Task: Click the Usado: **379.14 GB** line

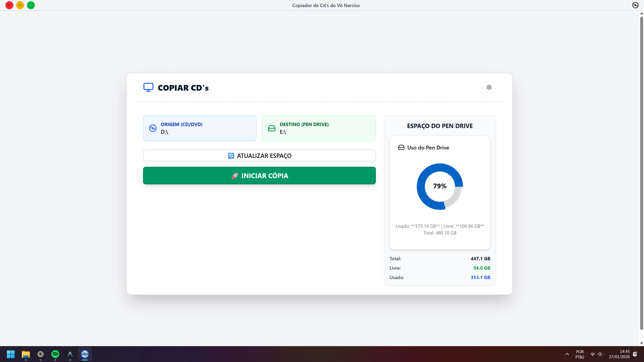Action: tap(440, 226)
